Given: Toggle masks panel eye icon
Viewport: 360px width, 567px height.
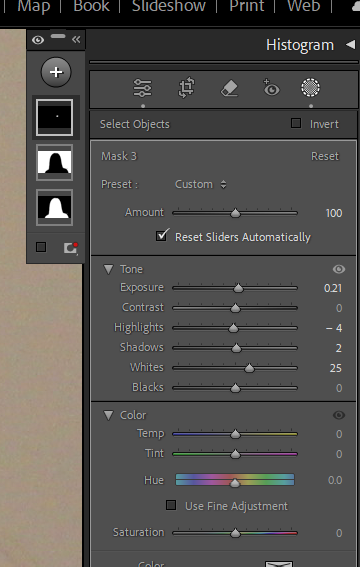Looking at the screenshot, I should [38, 40].
